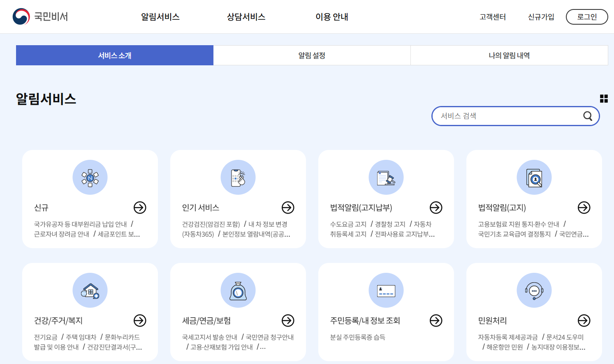Open the 신규가입 link
The image size is (614, 364).
[x=541, y=17]
